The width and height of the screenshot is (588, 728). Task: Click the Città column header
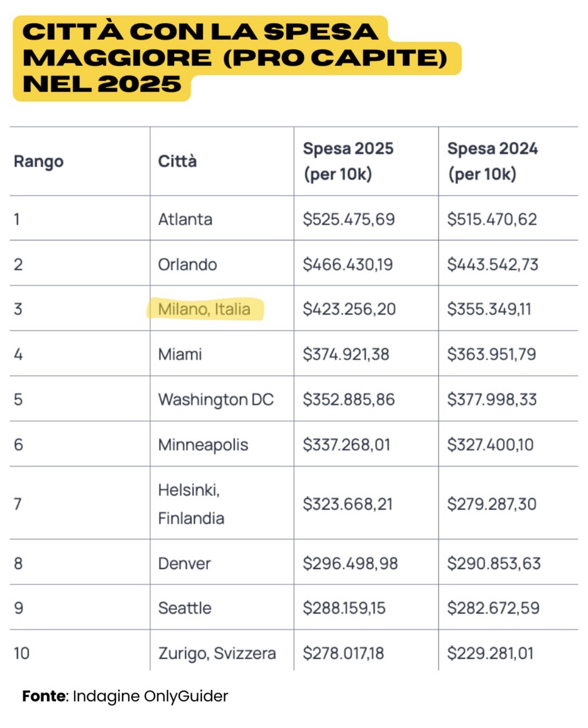(x=177, y=161)
